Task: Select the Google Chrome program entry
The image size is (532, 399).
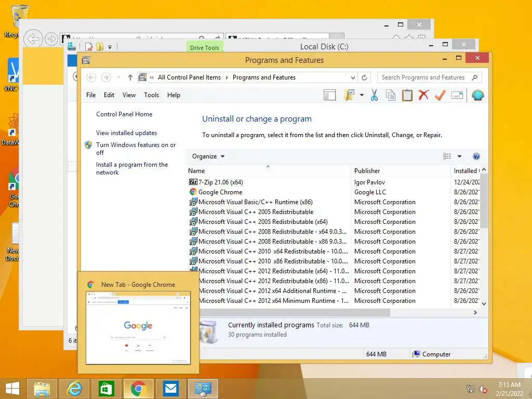Action: click(x=220, y=192)
